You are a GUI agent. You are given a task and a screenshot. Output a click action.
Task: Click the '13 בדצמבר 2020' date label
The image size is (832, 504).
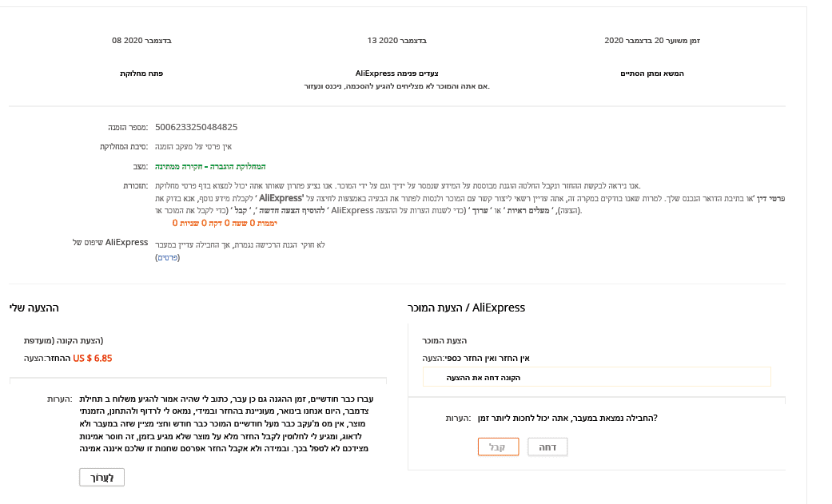click(x=397, y=40)
